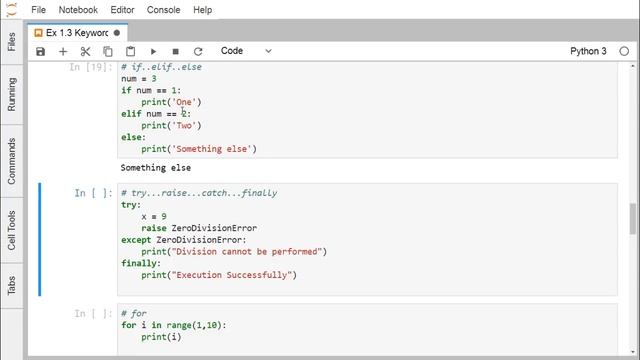Click the JupyterLab logo icon
The width and height of the screenshot is (640, 360).
[12, 9]
